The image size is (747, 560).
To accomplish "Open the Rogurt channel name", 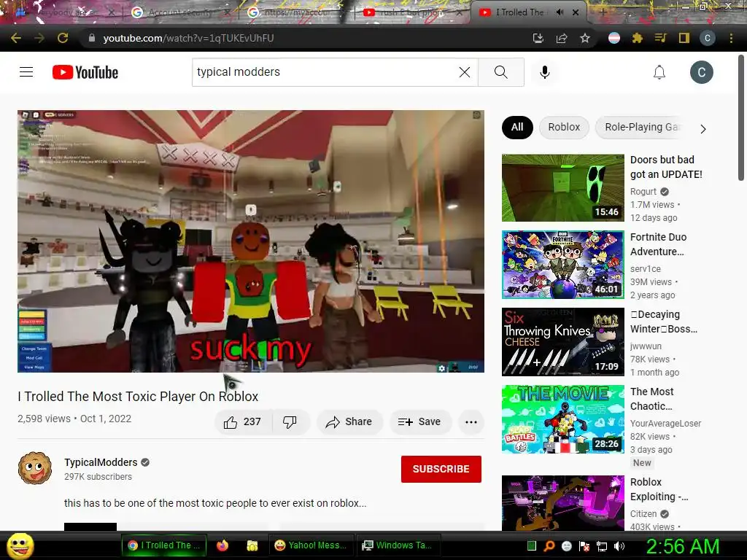I will (x=643, y=192).
